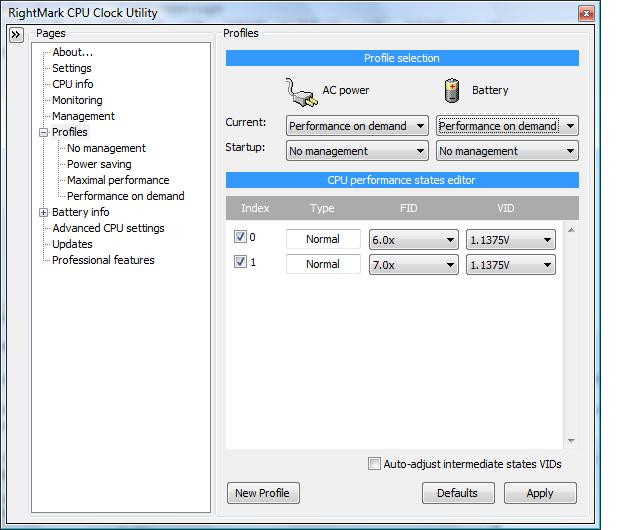The width and height of the screenshot is (640, 530).
Task: Expand the Battery info tree node
Action: click(43, 212)
